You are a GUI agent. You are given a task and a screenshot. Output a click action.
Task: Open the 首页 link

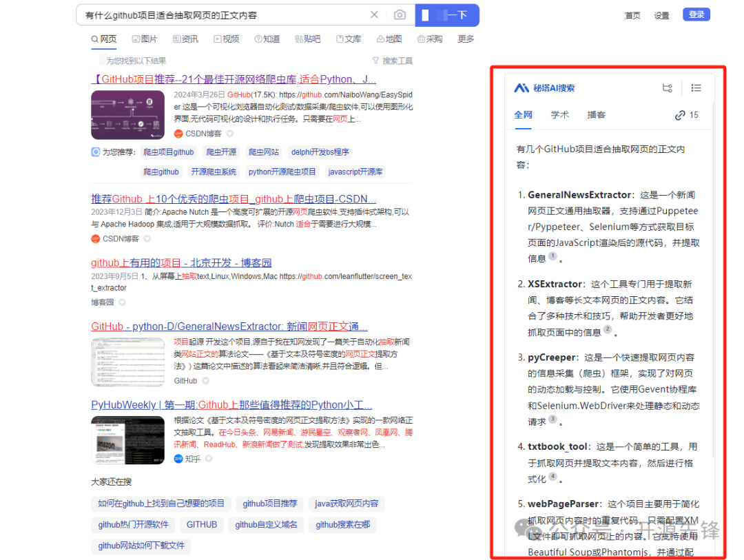[632, 16]
